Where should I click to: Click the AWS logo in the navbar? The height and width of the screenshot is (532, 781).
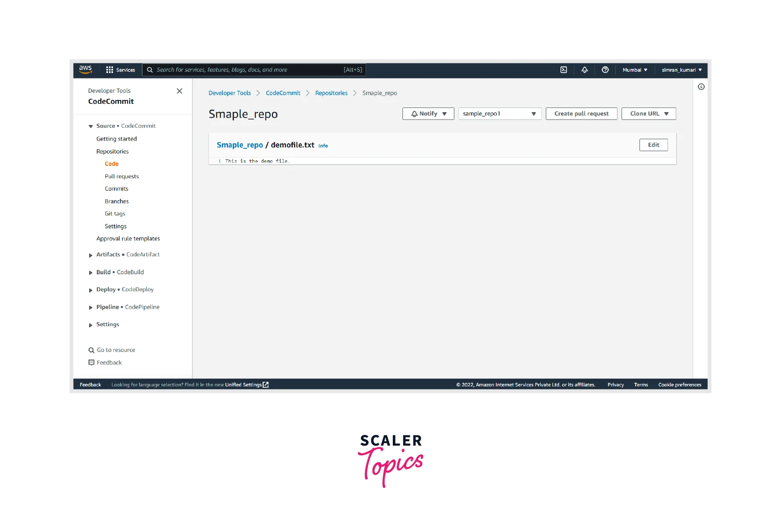[85, 69]
